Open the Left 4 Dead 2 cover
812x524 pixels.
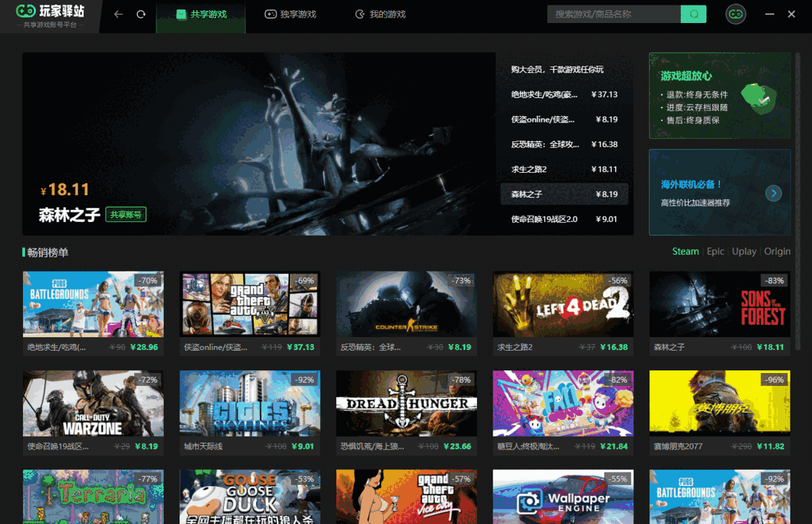[563, 304]
